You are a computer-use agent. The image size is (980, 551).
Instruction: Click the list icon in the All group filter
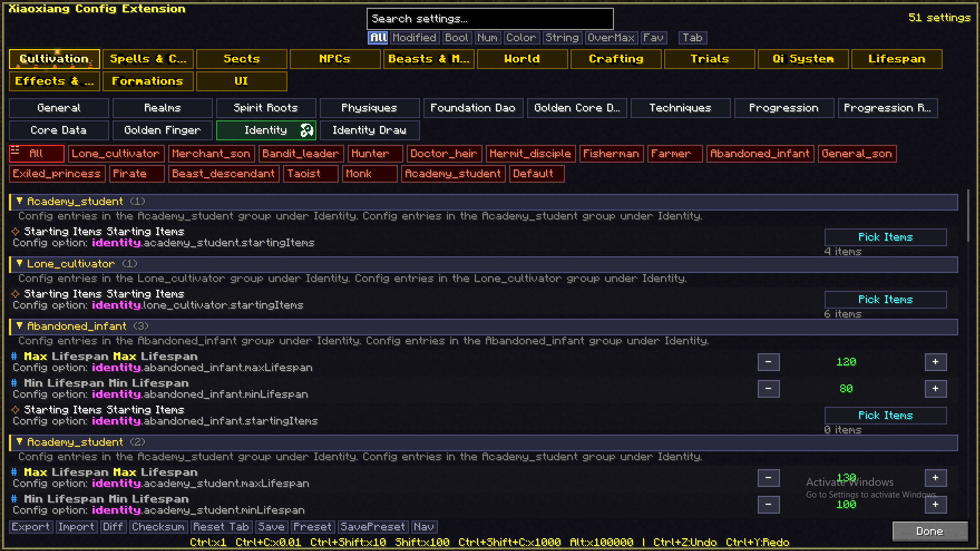pyautogui.click(x=15, y=150)
